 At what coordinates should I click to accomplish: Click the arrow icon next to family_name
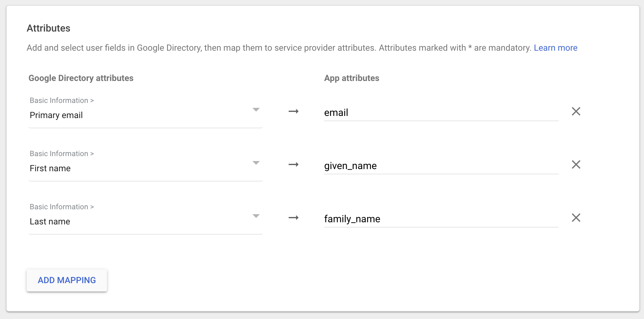pyautogui.click(x=294, y=218)
